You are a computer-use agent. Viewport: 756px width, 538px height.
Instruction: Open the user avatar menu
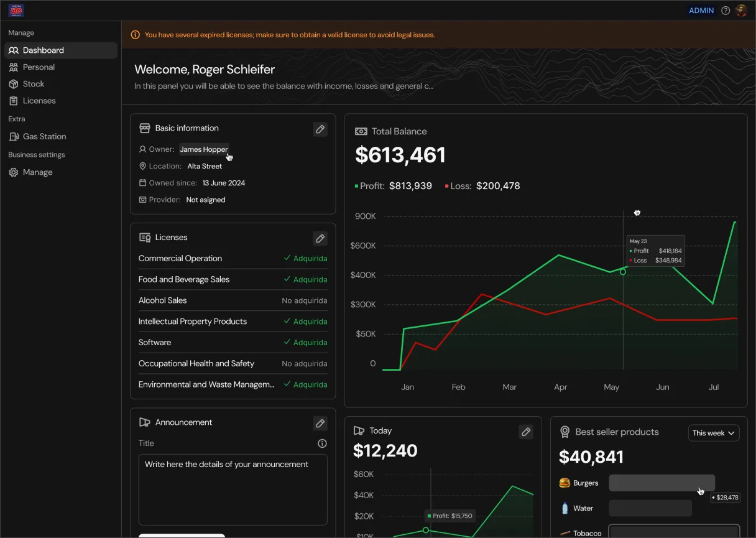click(741, 11)
